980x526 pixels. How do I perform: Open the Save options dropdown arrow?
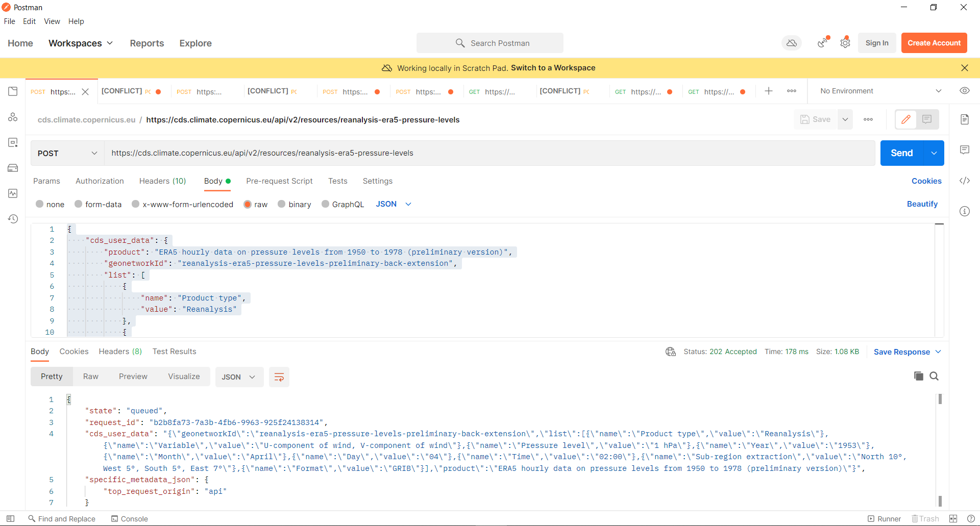tap(845, 119)
